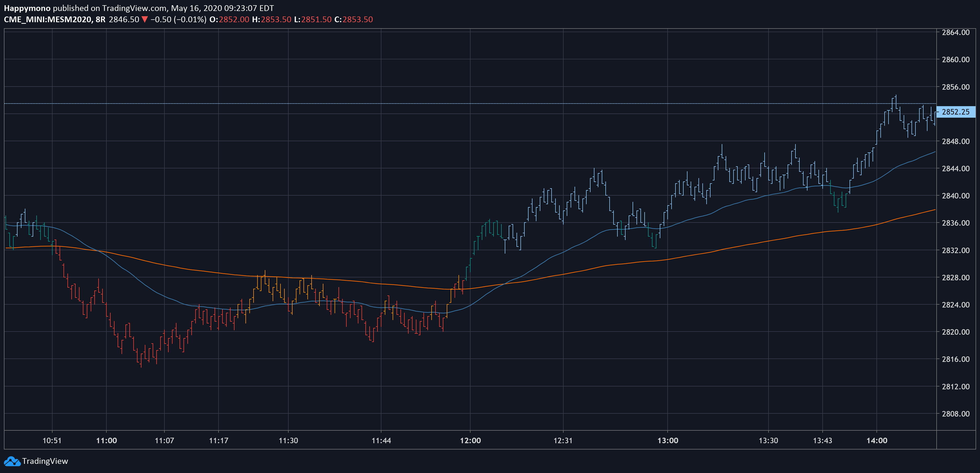Screen dimensions: 980x473
Task: Click the current price label 2852.25
Action: click(956, 112)
